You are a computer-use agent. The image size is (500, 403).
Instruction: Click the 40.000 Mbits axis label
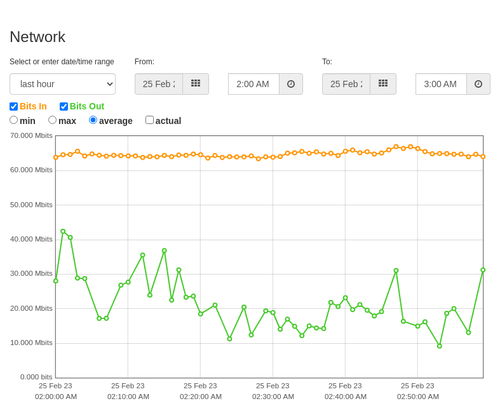tap(31, 239)
